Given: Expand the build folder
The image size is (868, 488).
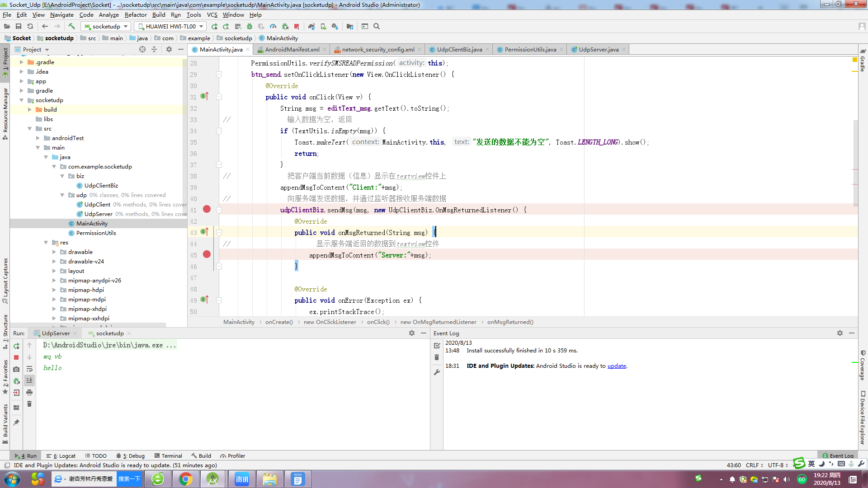Looking at the screenshot, I should (x=29, y=110).
